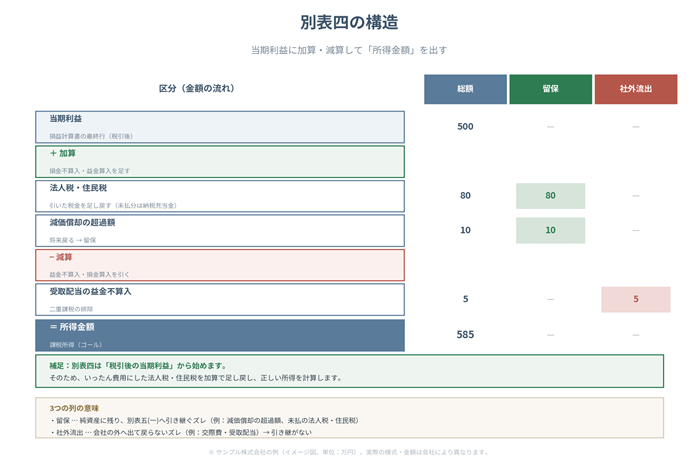The image size is (699, 461).
Task: Click the 500 total value
Action: tap(465, 127)
